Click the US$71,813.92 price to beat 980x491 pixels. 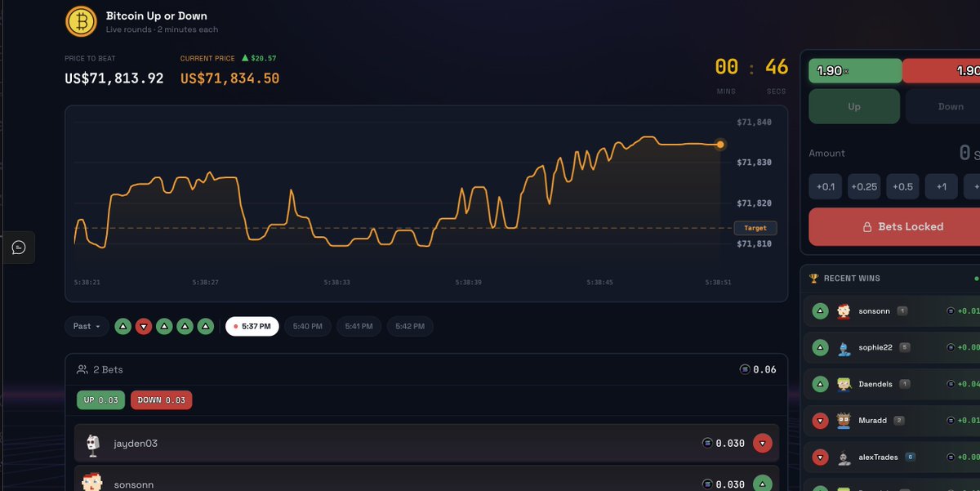click(x=114, y=78)
